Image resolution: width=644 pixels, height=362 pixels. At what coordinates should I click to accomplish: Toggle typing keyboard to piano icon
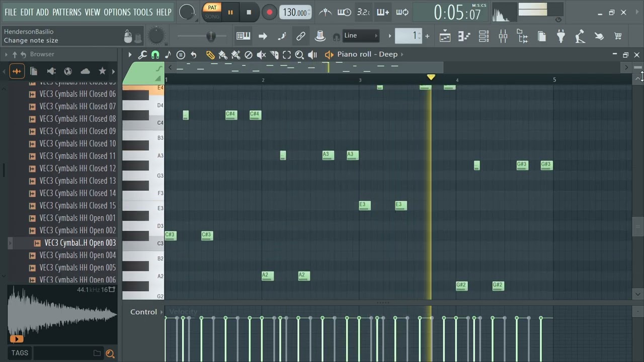244,36
